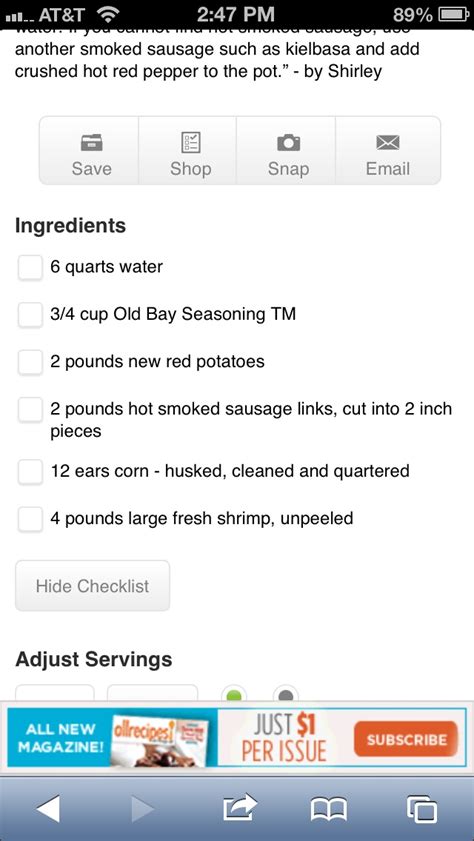Viewport: 474px width, 841px height.
Task: Select the gray servings radio button
Action: (286, 694)
